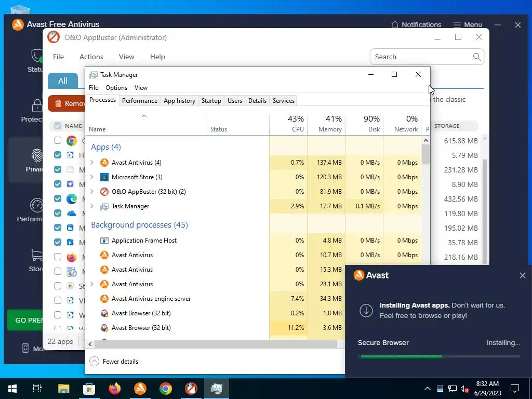Dismiss the Avast installing popup
Viewport: 532px width, 399px height.
point(523,275)
